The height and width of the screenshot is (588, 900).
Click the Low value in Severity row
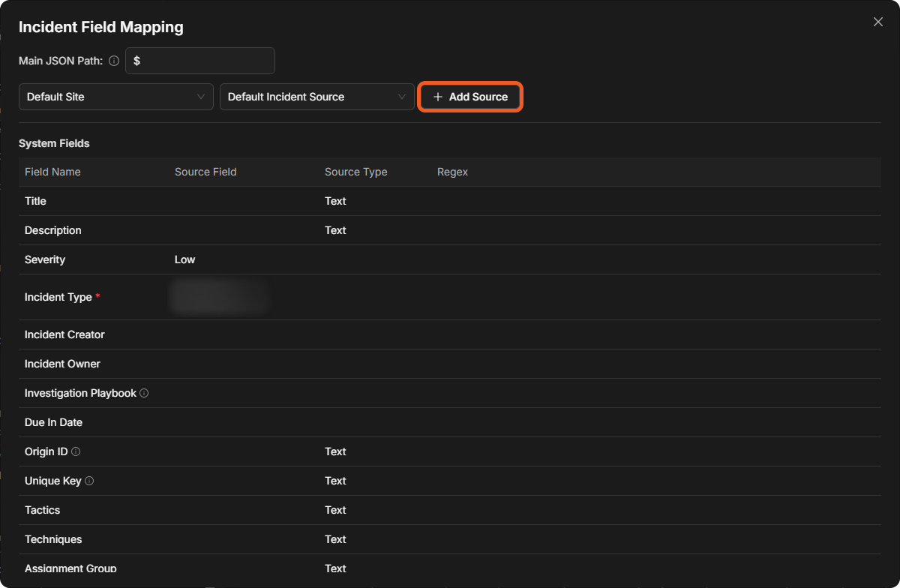coord(185,259)
